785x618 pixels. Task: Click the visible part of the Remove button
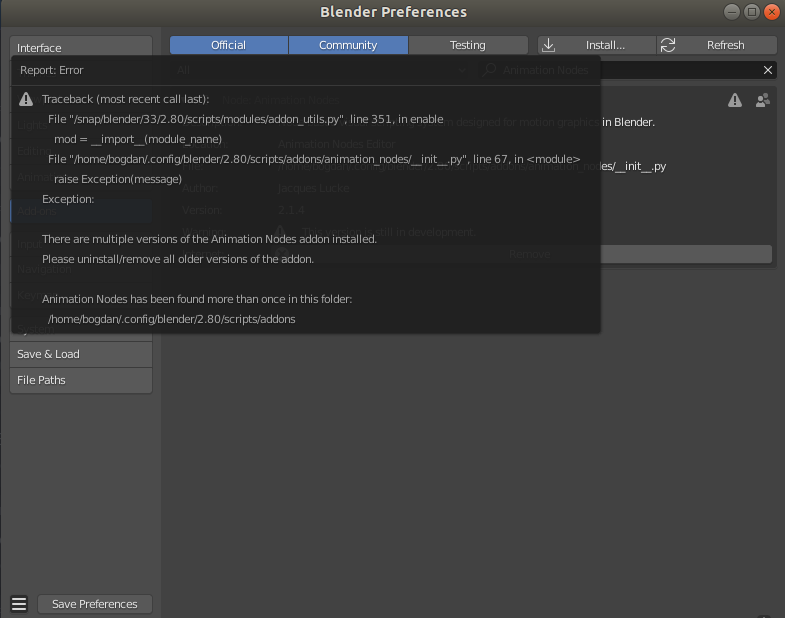tap(686, 254)
